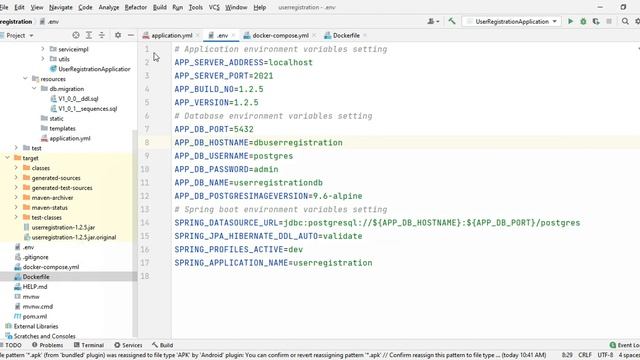
Task: Select External Libraries node
Action: coord(36,326)
